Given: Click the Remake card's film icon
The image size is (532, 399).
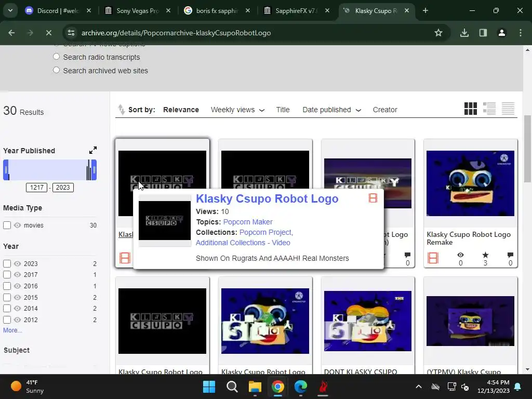Looking at the screenshot, I should point(433,258).
